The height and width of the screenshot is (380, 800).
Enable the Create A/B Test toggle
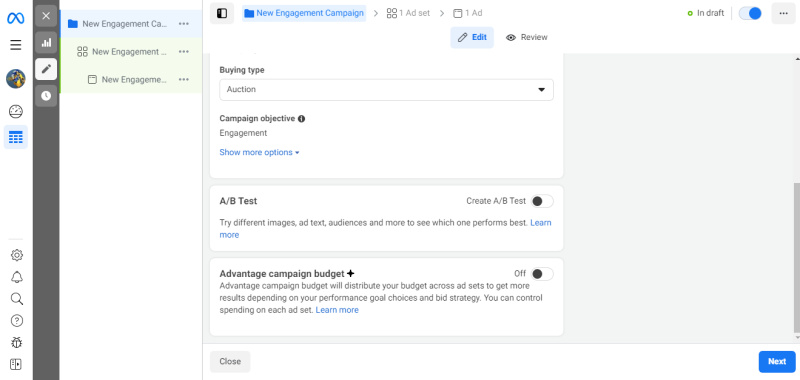coord(542,201)
